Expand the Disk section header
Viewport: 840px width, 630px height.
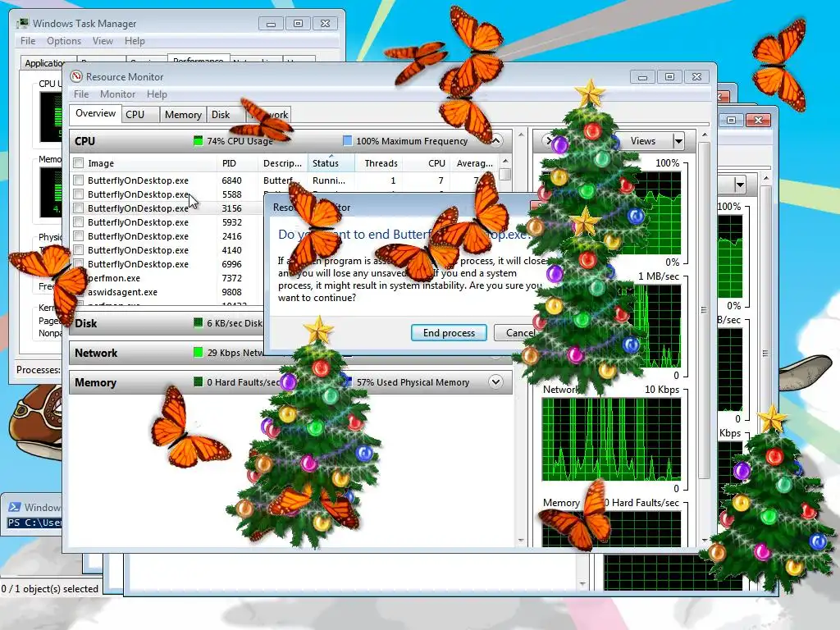pyautogui.click(x=167, y=323)
